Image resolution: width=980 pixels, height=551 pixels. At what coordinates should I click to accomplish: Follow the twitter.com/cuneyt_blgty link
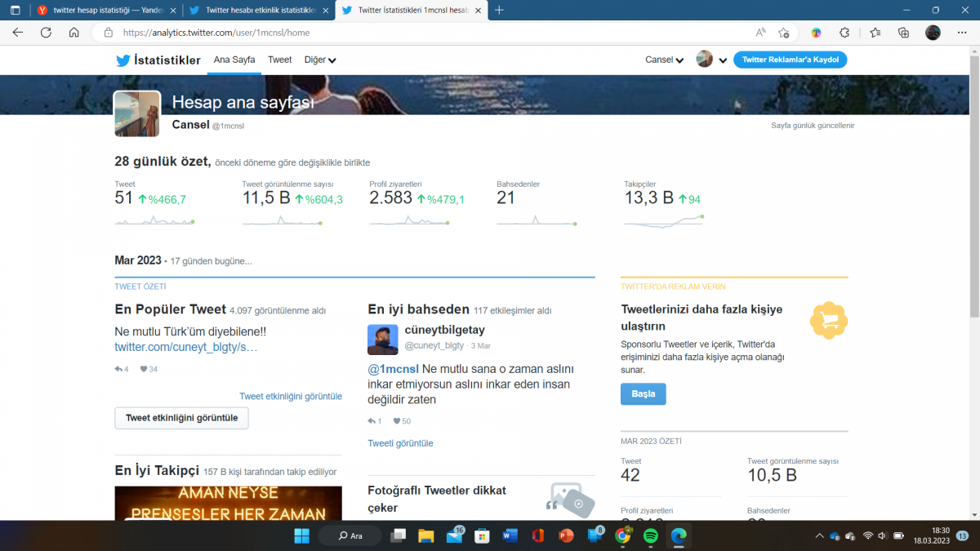(x=186, y=347)
